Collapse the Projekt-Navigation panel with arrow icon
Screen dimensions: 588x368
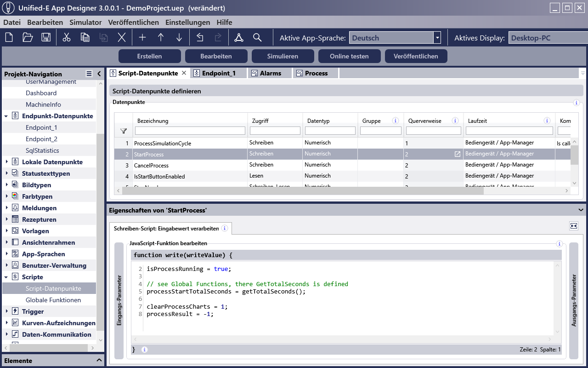tap(99, 74)
